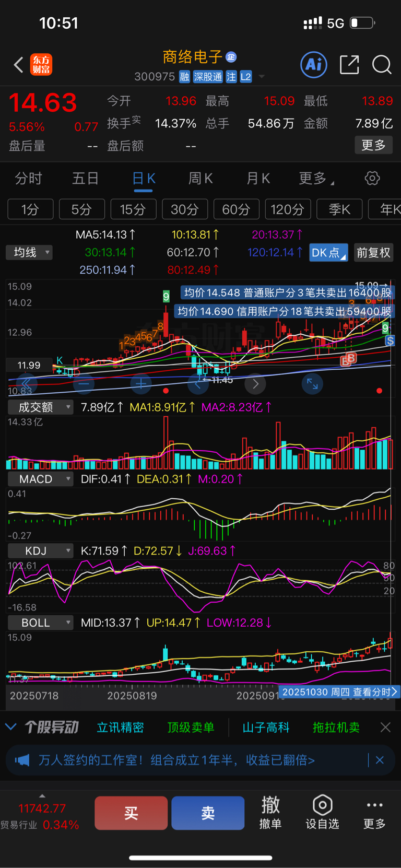Open 万人签约的工作室 promo link
Image resolution: width=401 pixels, height=868 pixels.
click(176, 760)
